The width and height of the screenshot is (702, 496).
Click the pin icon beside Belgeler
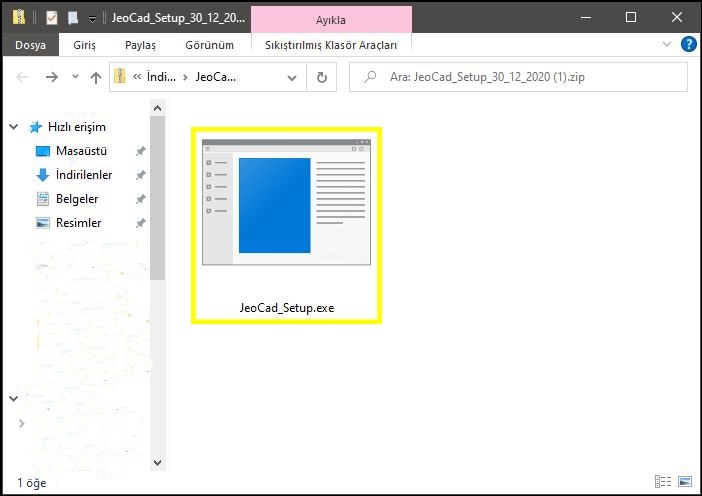tap(141, 199)
